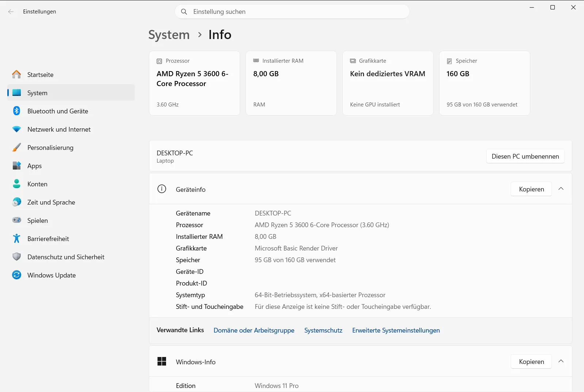This screenshot has height=392, width=584.
Task: Collapse the Geräteinfo section chevron
Action: coord(561,189)
